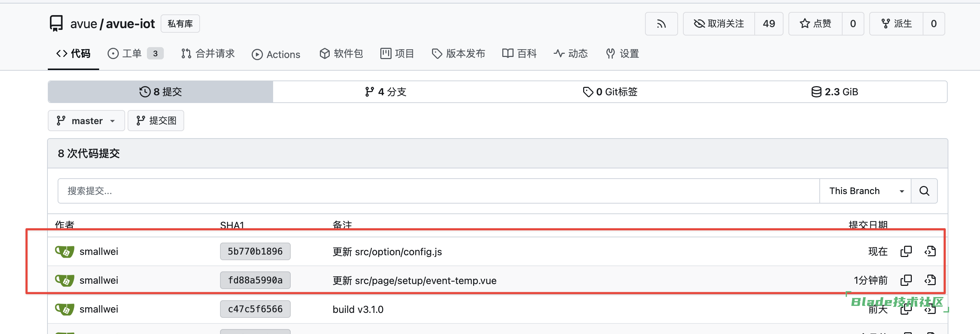This screenshot has height=334, width=980.
Task: View the 4 分支 branches list
Action: (x=385, y=92)
